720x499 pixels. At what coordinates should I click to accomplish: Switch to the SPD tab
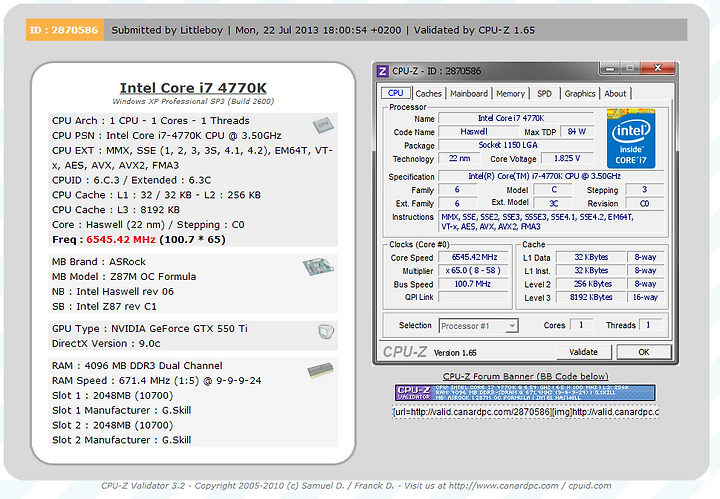pos(544,94)
